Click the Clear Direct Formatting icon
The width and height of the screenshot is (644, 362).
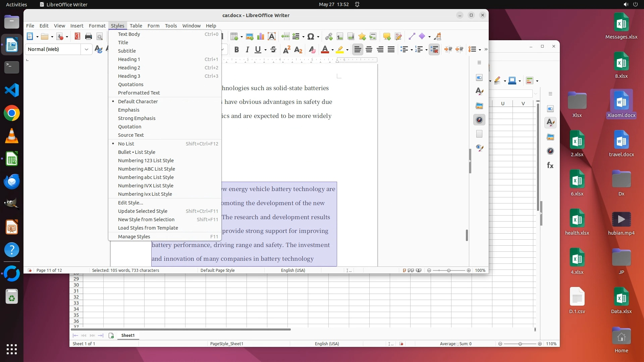click(312, 50)
